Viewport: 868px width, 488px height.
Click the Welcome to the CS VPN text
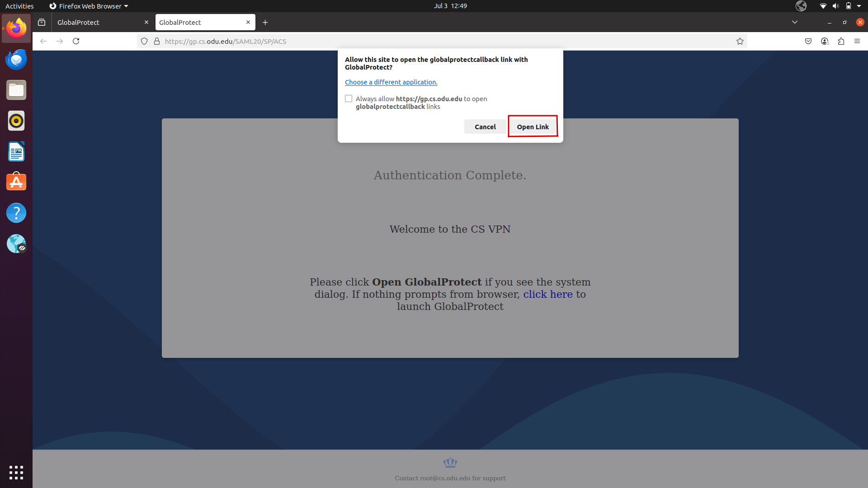(x=450, y=229)
